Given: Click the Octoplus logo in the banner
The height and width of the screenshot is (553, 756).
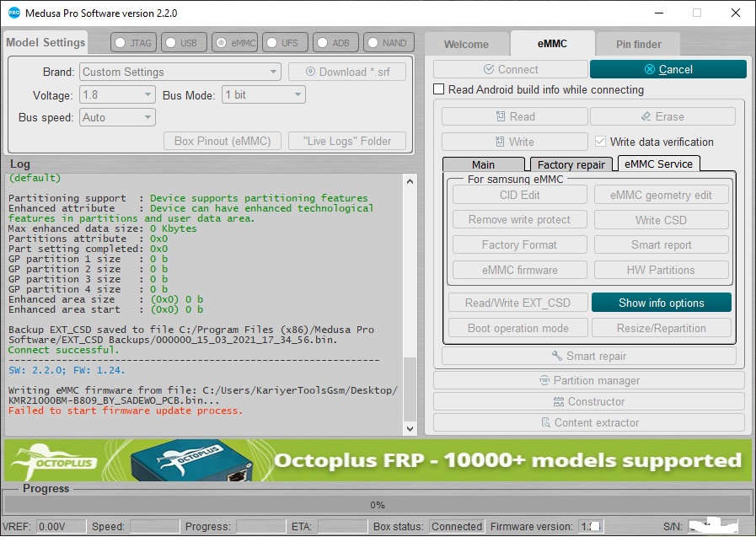Looking at the screenshot, I should tap(55, 460).
